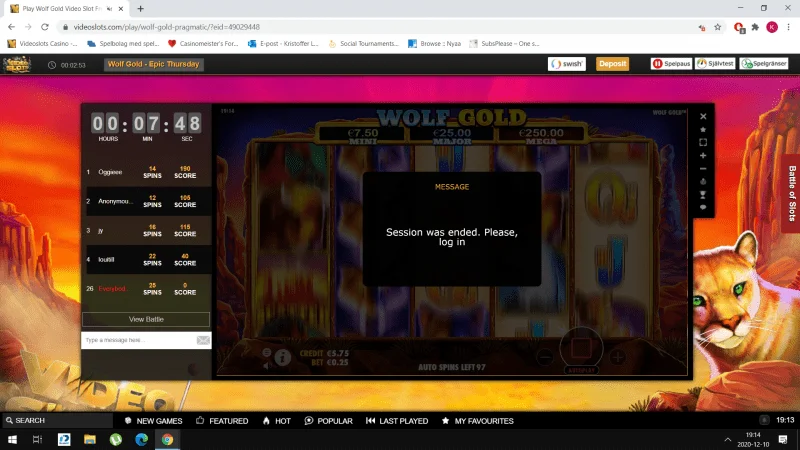Go back in browser history
Viewport: 800px width, 450px height.
click(x=11, y=27)
